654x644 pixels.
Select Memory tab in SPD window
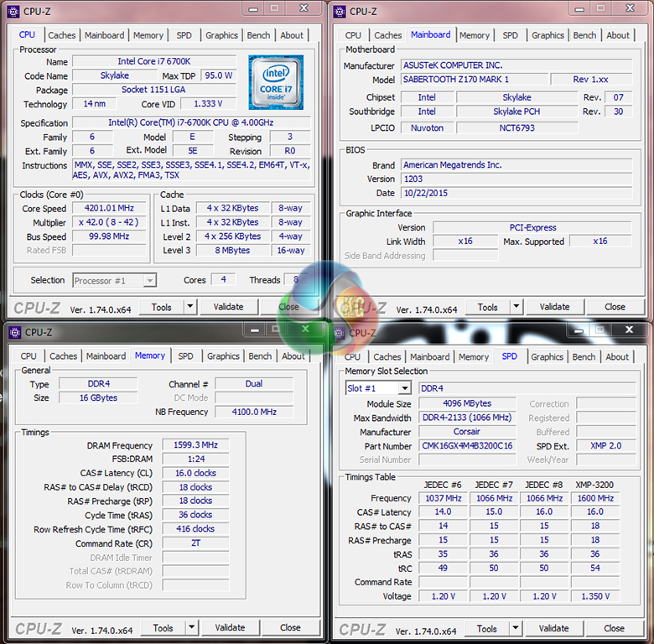pos(474,357)
